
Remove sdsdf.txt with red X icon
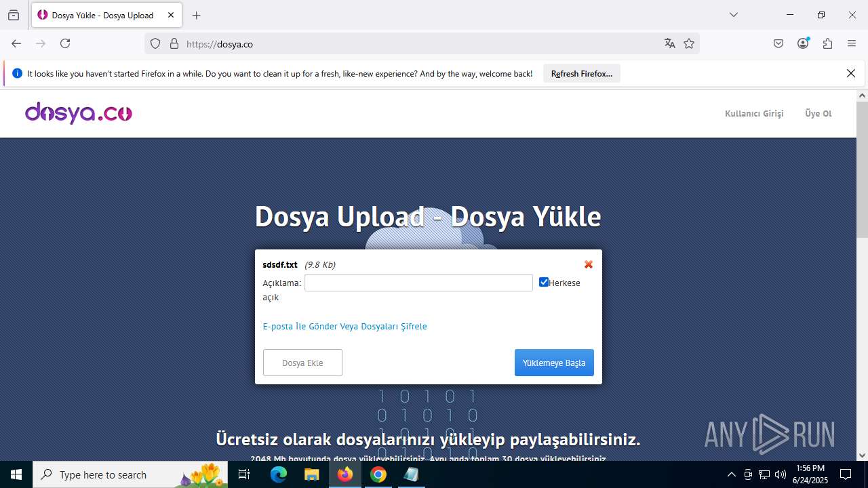pos(589,264)
